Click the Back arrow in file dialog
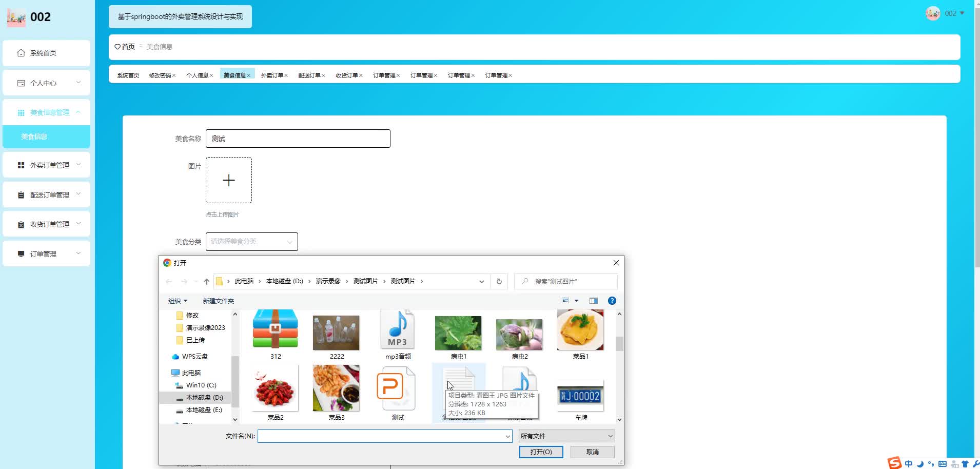 click(x=169, y=281)
